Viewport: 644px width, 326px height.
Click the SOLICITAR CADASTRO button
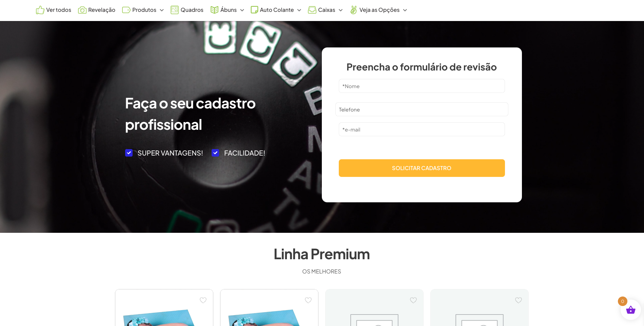pyautogui.click(x=422, y=168)
